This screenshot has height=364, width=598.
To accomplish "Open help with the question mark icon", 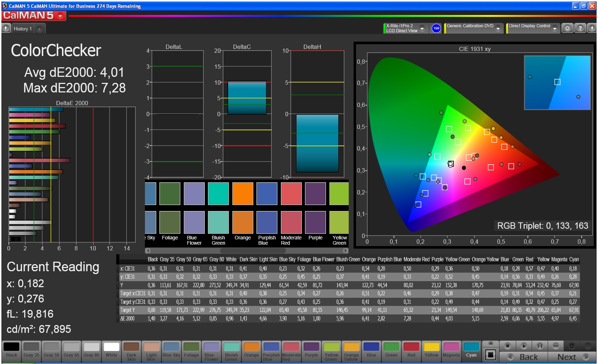I will [x=580, y=28].
